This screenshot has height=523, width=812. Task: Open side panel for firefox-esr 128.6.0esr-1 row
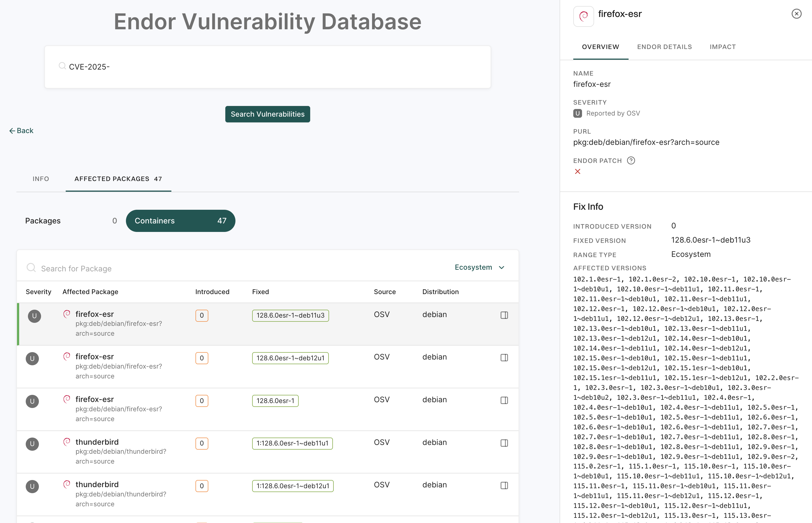(x=504, y=400)
